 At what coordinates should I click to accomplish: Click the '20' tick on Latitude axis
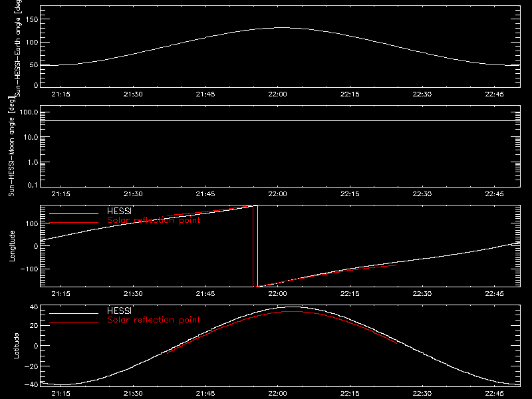coord(34,326)
